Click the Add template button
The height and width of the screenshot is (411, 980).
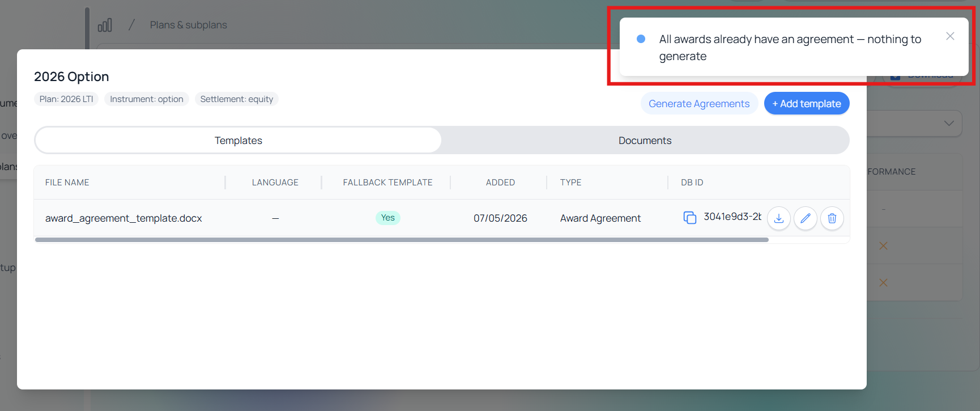point(807,104)
